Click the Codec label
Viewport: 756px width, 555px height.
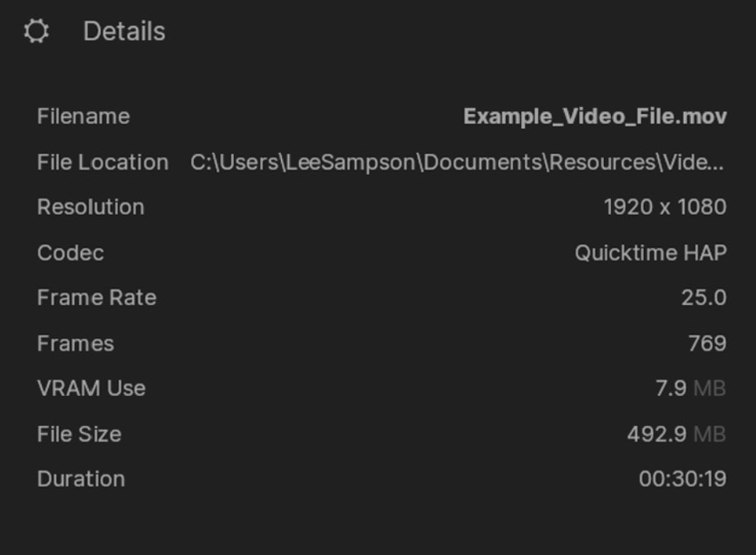pos(70,253)
